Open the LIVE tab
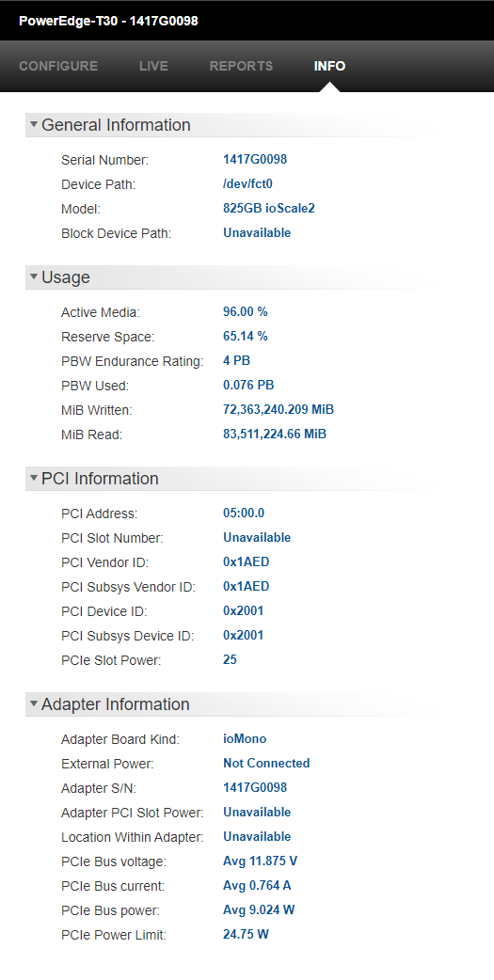This screenshot has height=980, width=494. pos(153,66)
